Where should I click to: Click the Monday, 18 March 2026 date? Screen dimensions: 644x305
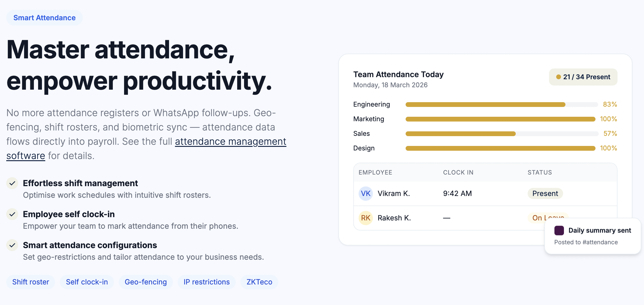point(390,85)
